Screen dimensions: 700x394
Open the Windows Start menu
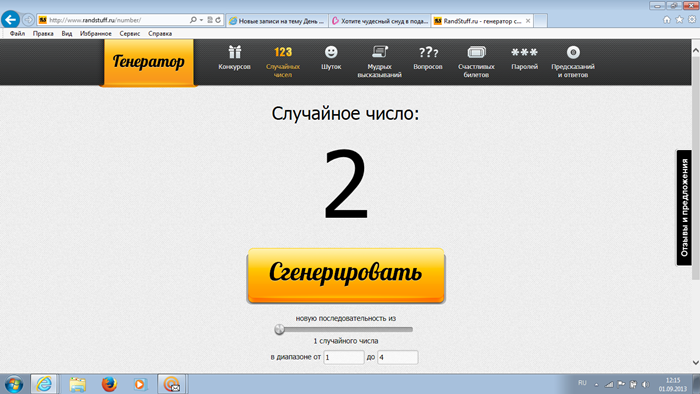tap(14, 384)
